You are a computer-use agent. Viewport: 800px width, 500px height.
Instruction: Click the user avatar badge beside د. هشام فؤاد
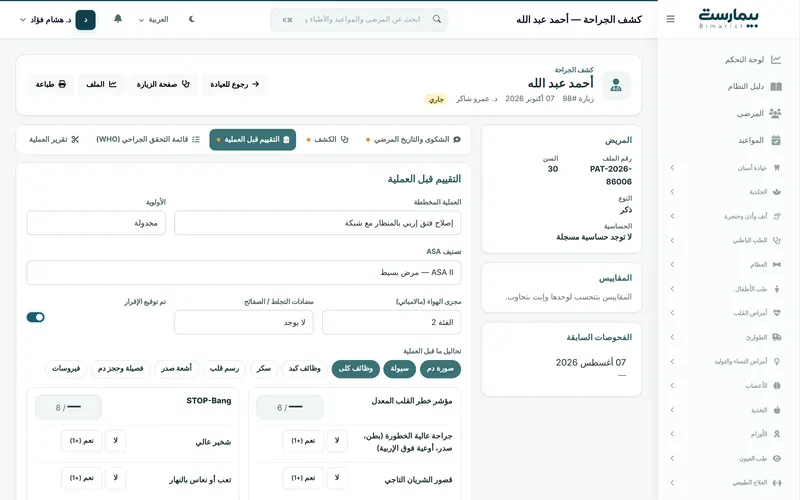pos(86,20)
